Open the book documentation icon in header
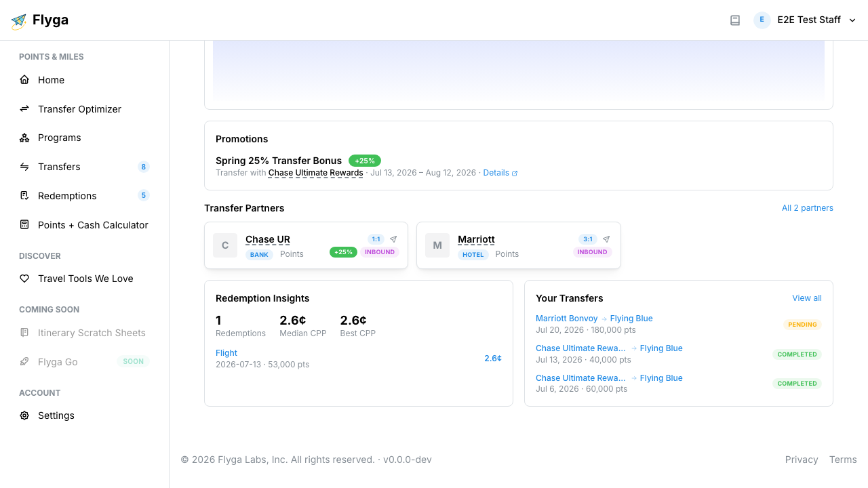This screenshot has width=868, height=488. [735, 20]
